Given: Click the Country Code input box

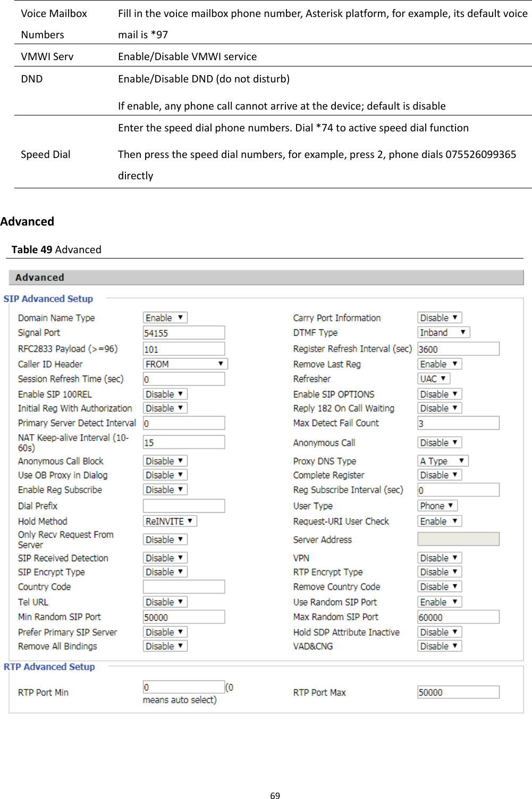Looking at the screenshot, I should click(183, 586).
